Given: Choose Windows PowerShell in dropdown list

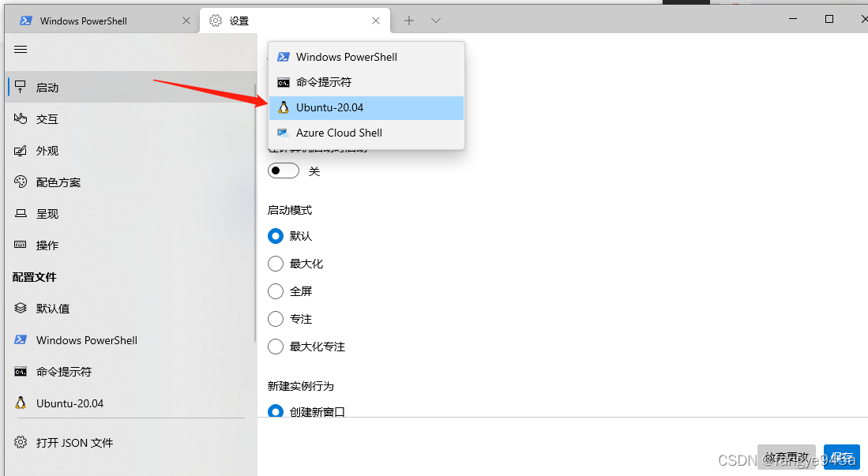Looking at the screenshot, I should point(366,57).
